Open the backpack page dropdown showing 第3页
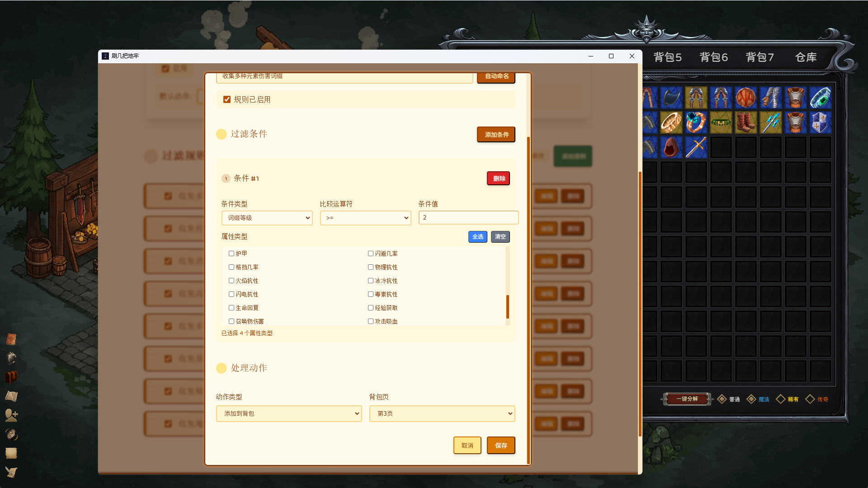This screenshot has width=868, height=488. [x=442, y=413]
